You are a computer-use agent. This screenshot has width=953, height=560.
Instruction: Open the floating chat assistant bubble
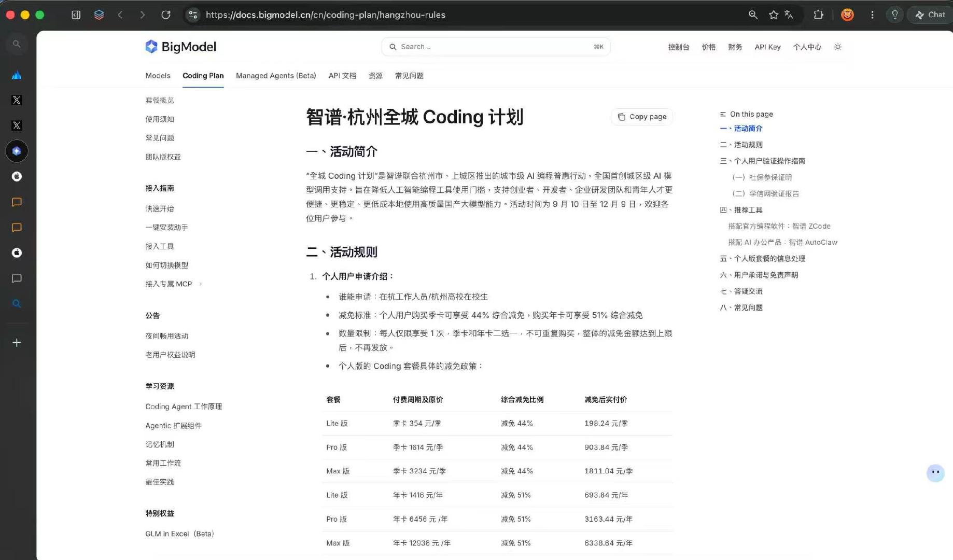935,473
